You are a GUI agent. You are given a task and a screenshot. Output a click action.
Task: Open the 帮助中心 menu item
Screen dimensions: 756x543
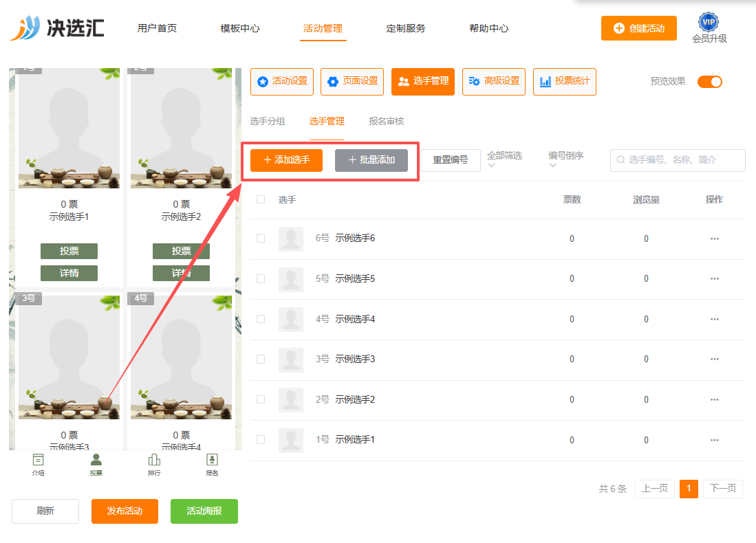(x=489, y=28)
